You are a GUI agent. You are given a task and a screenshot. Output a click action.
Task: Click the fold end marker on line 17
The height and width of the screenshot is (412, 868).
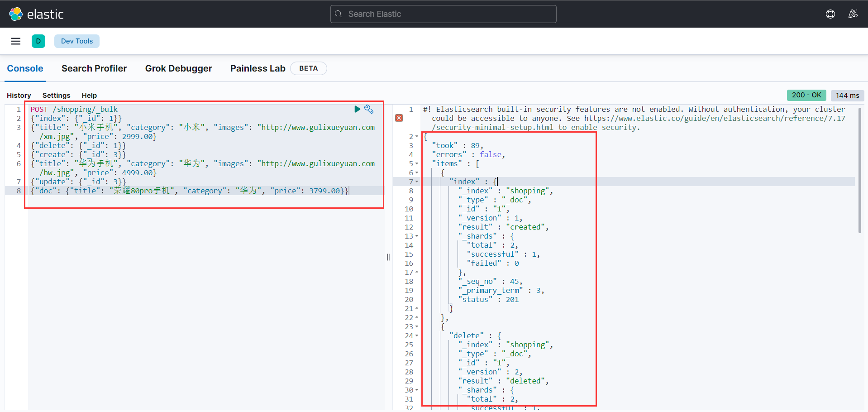[417, 272]
